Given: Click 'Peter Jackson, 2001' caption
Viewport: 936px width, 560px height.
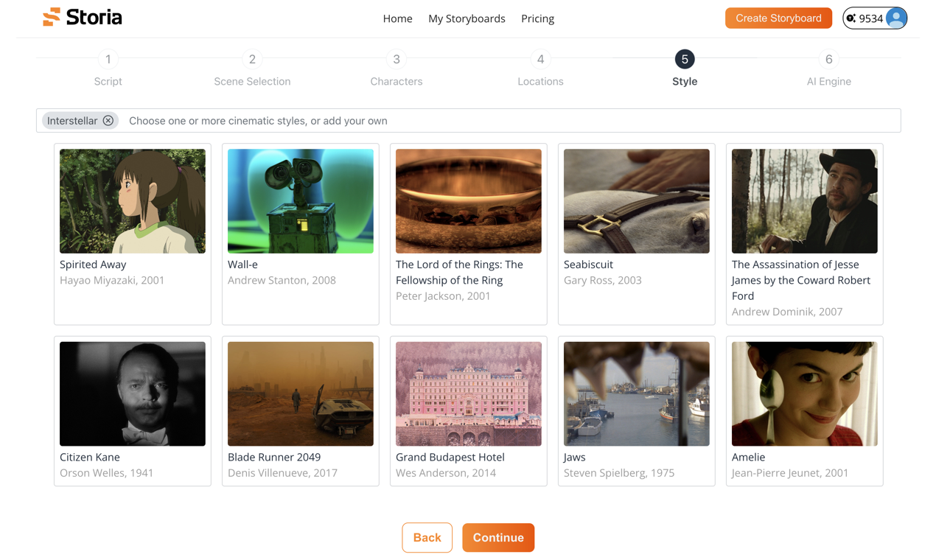Looking at the screenshot, I should point(443,296).
